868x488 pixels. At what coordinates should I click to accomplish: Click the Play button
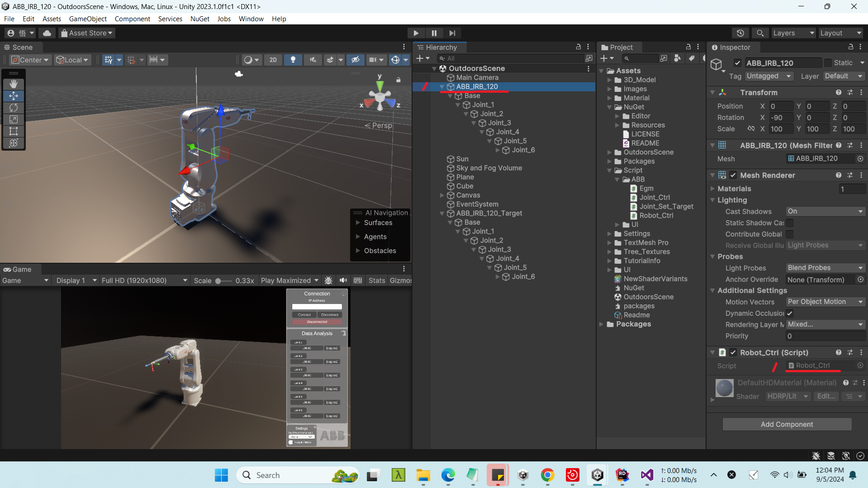pyautogui.click(x=416, y=33)
